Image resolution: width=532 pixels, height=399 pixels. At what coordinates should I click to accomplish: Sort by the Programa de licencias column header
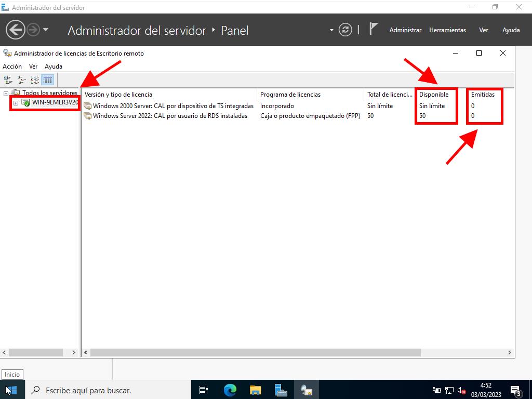(x=290, y=95)
